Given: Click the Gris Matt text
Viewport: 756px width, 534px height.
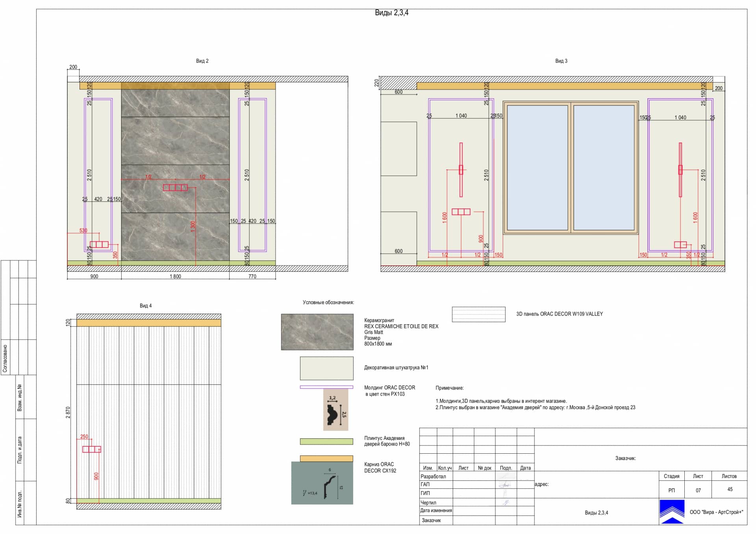Looking at the screenshot, I should click(373, 332).
